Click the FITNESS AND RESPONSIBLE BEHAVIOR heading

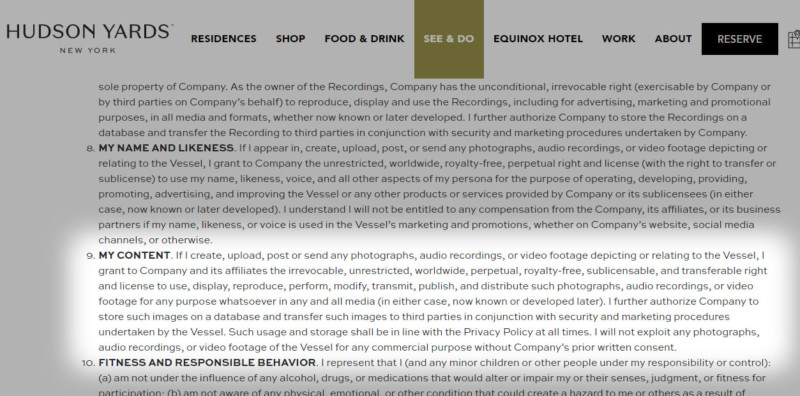(x=207, y=363)
